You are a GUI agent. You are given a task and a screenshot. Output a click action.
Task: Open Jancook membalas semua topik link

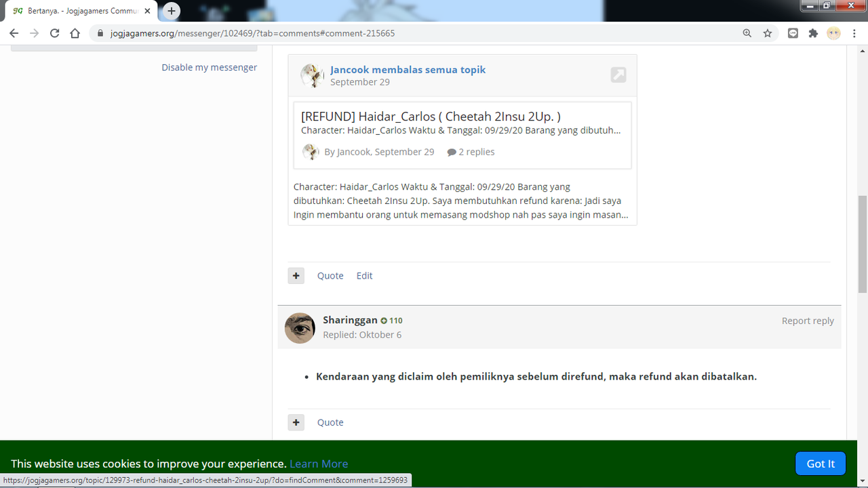tap(408, 69)
